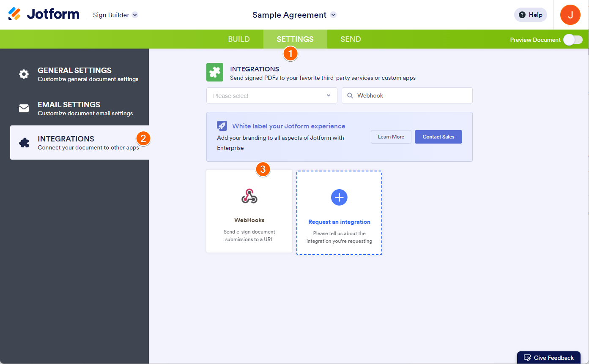Expand the Sample Agreement title dropdown
Image resolution: width=589 pixels, height=364 pixels.
[x=333, y=15]
